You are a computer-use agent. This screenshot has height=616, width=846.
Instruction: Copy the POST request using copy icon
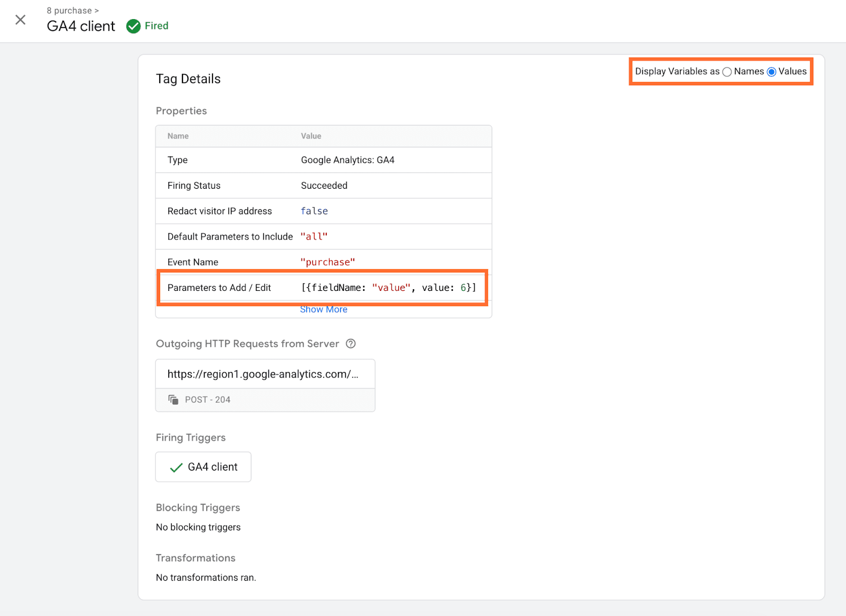coord(173,400)
